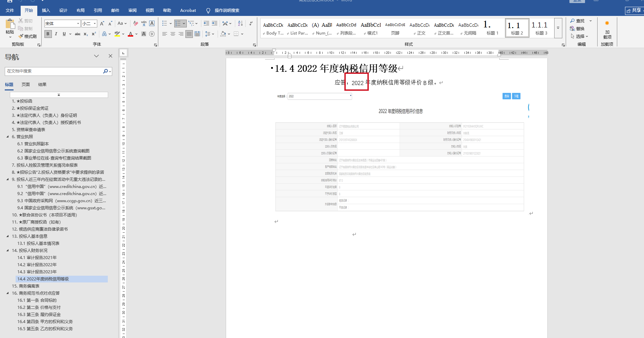
Task: Apply the 正文 body style
Action: click(419, 28)
